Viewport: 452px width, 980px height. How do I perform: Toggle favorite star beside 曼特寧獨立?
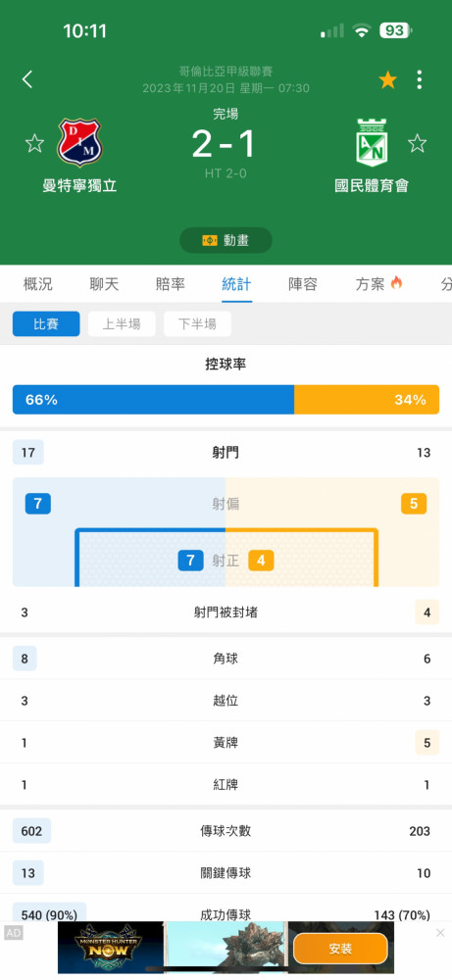pyautogui.click(x=34, y=144)
